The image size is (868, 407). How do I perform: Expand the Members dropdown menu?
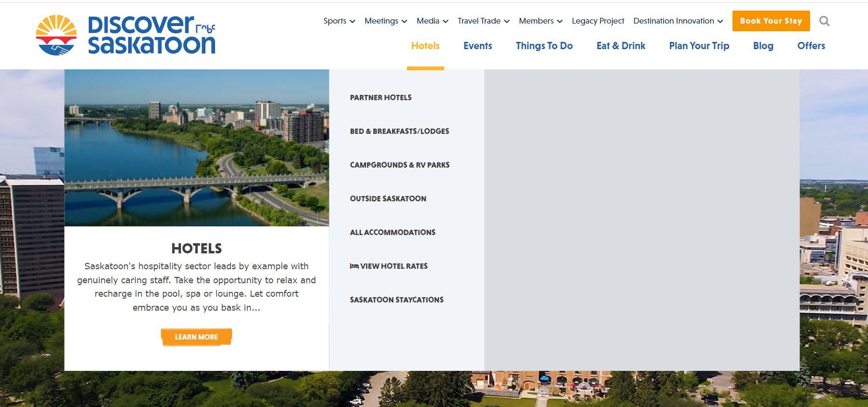point(541,21)
